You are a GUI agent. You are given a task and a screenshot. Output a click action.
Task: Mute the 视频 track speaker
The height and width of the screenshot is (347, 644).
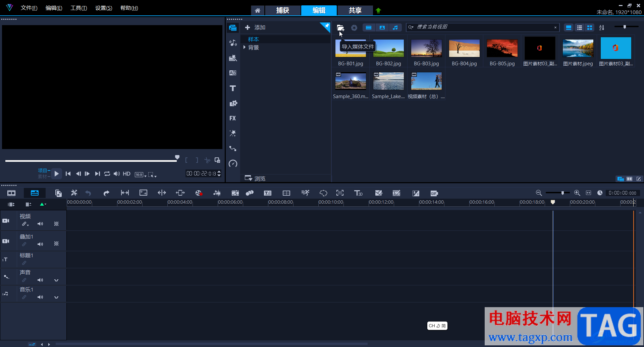tap(40, 224)
